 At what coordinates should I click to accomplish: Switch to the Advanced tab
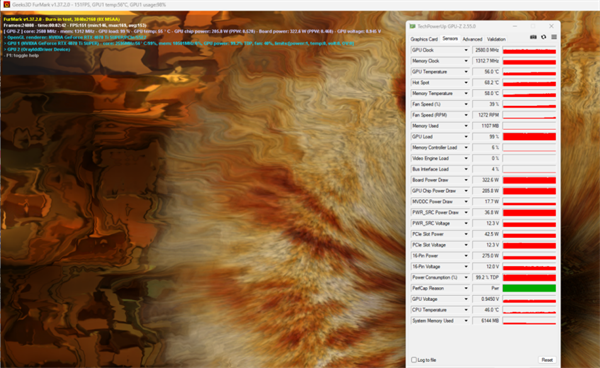(472, 39)
